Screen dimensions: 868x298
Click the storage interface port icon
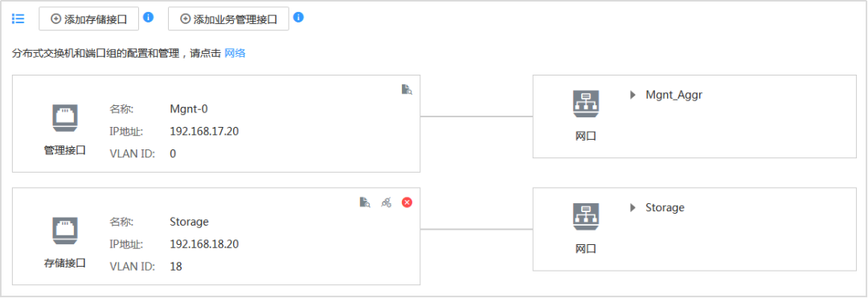pyautogui.click(x=65, y=231)
